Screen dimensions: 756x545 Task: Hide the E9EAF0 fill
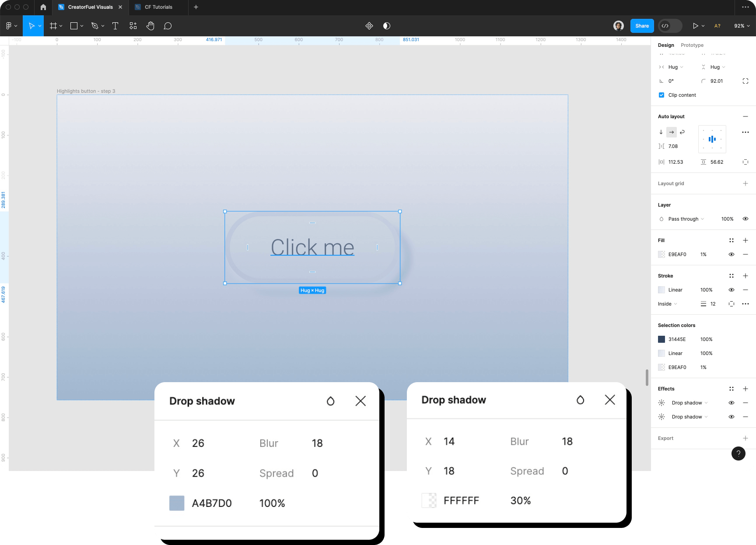point(731,254)
